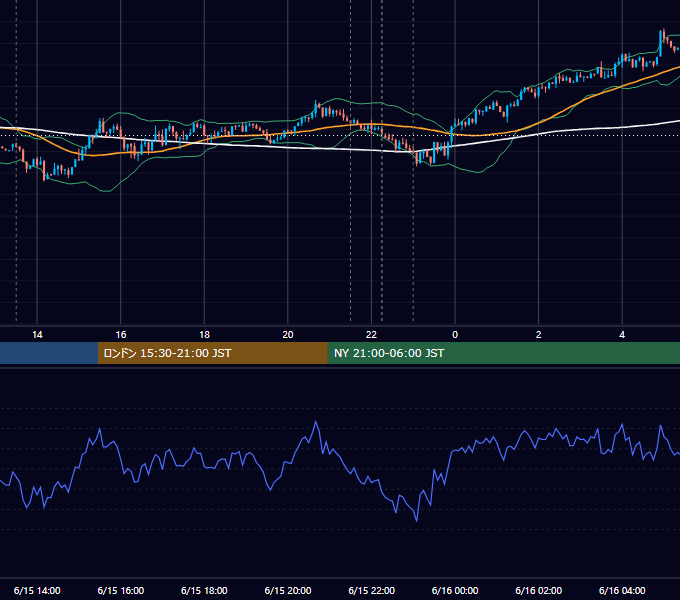This screenshot has height=600, width=680.
Task: Click the ロンドン 15:30-21:00 JST session bar
Action: coord(212,353)
